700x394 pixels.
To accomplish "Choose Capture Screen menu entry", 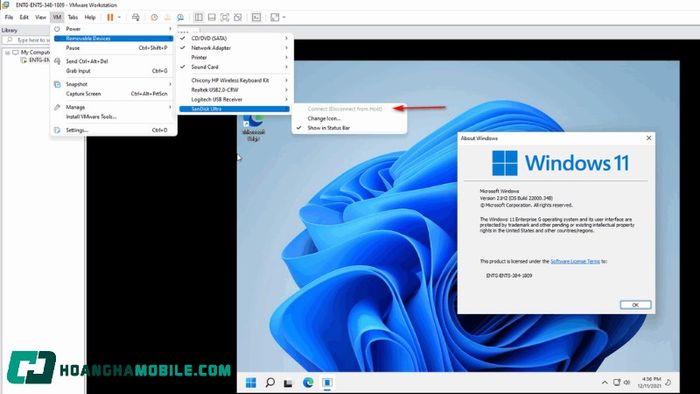I will tap(113, 94).
